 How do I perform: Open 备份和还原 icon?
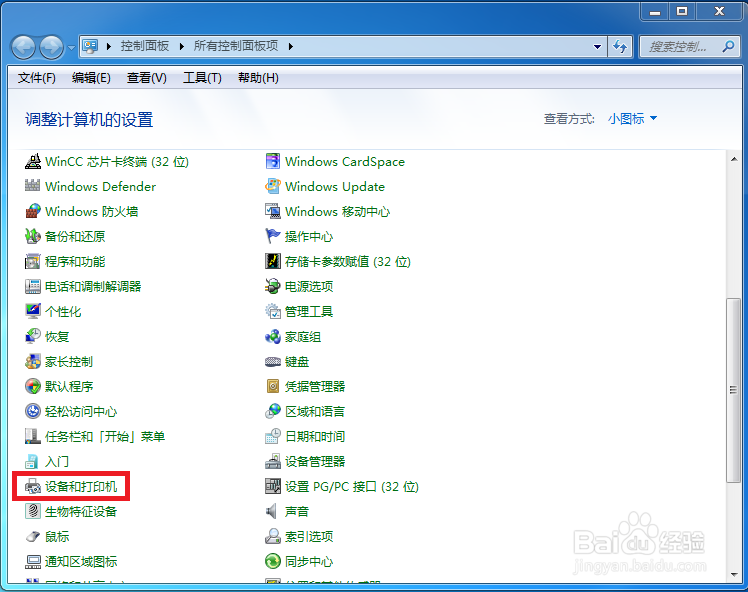click(32, 237)
